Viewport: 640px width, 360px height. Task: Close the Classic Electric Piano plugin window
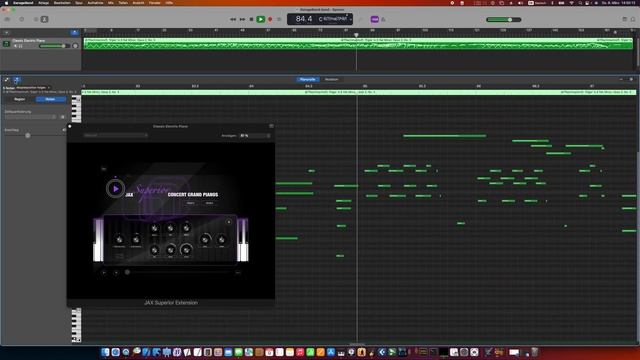click(x=70, y=126)
